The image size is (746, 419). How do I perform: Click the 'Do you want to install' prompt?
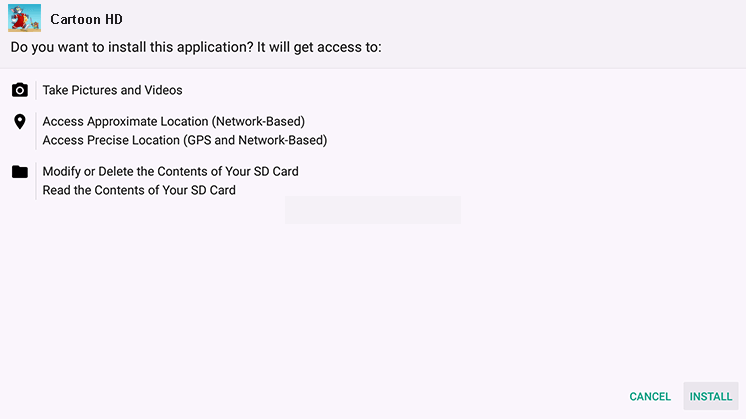[132, 47]
